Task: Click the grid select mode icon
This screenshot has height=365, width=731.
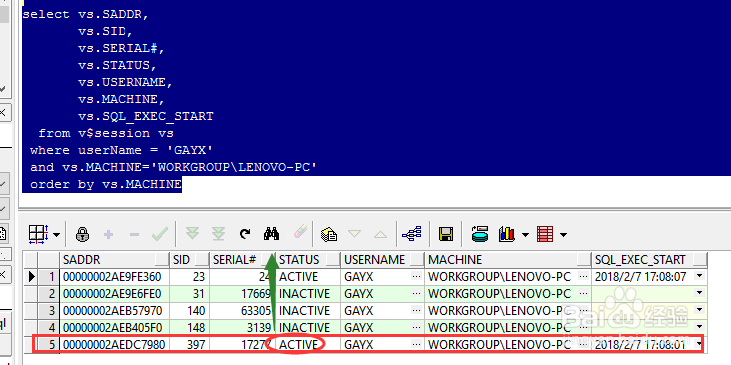Action: [38, 234]
